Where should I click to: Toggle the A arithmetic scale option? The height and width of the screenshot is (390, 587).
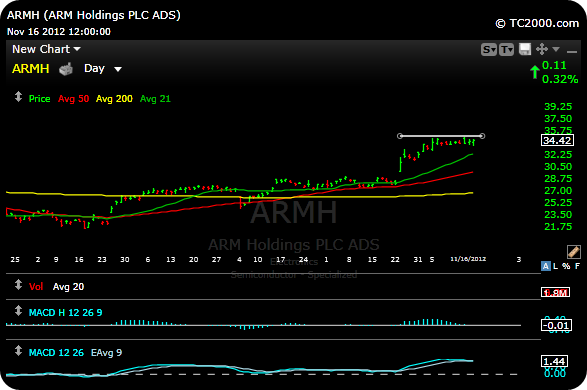pyautogui.click(x=545, y=266)
